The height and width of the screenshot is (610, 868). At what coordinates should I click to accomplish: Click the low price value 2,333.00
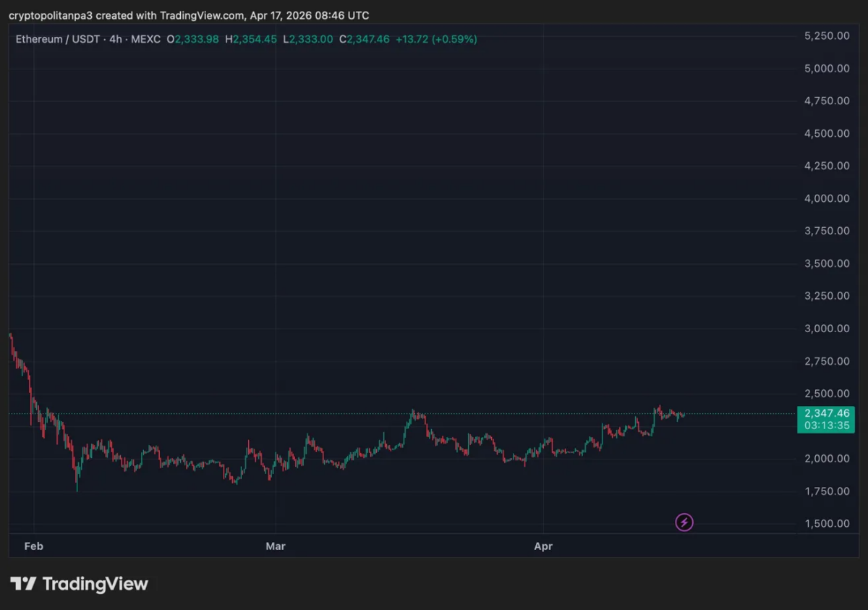(311, 39)
